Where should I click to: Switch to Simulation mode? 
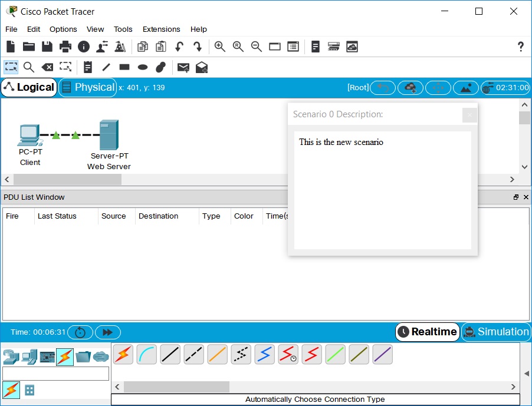point(495,332)
